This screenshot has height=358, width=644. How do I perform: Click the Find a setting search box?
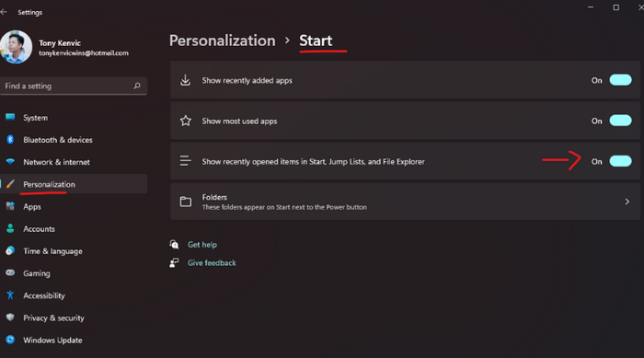click(74, 86)
